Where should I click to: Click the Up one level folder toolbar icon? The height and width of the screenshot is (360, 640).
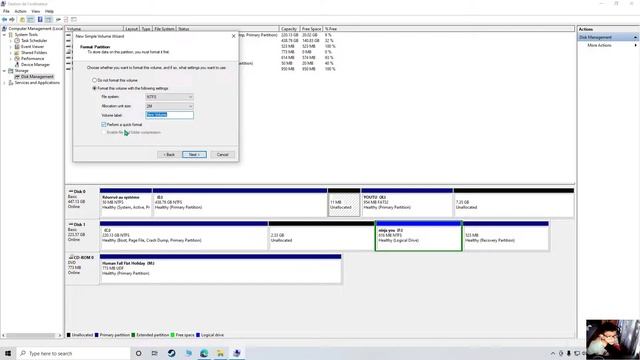pyautogui.click(x=22, y=20)
